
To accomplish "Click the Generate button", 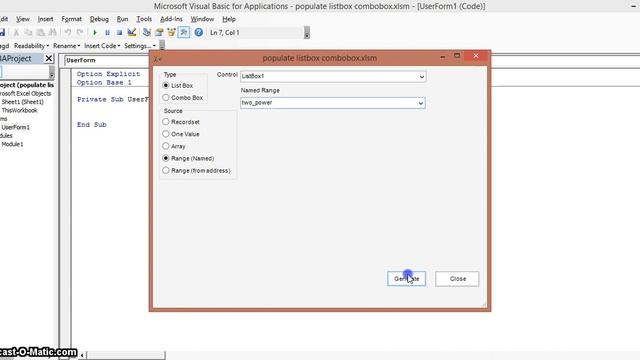I will pos(407,279).
